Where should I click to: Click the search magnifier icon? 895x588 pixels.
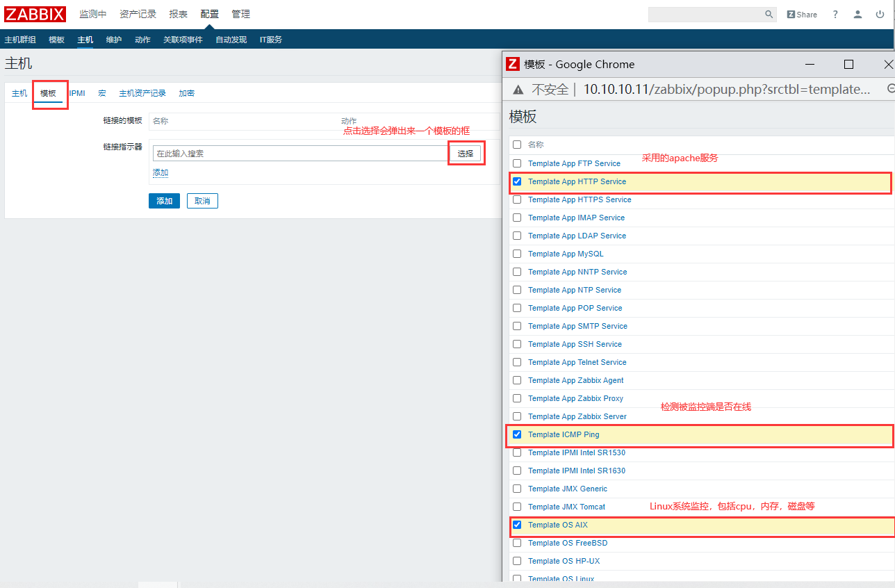[769, 15]
